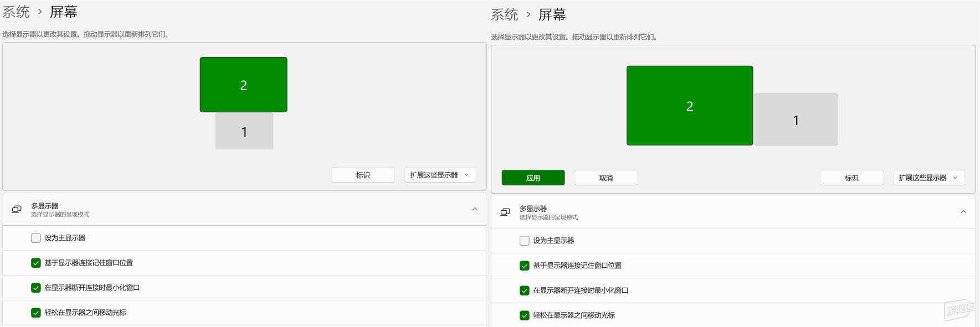Open 扩展这些显示器 dropdown in the left panel

coord(440,175)
